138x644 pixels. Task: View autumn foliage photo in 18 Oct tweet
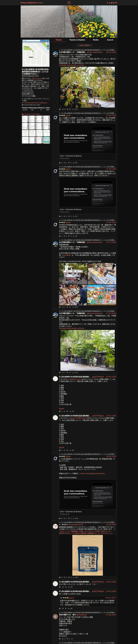pyautogui.click(x=88, y=87)
